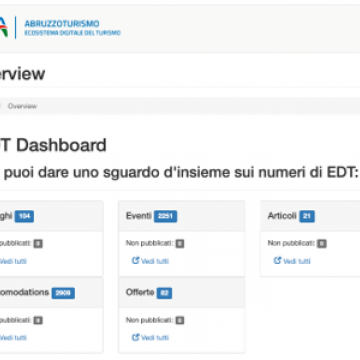Click the Non pubblicati count in Eventi card
This screenshot has width=360, height=360.
(180, 244)
